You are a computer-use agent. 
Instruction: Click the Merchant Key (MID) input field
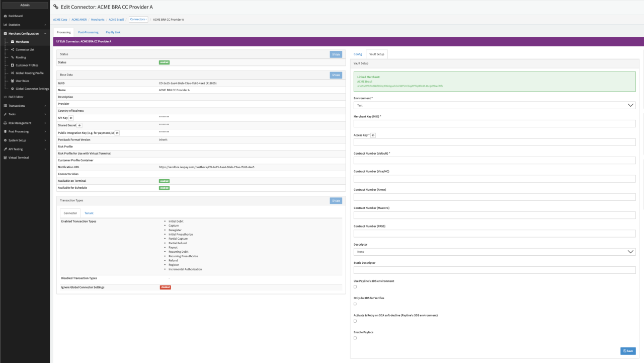coord(495,124)
